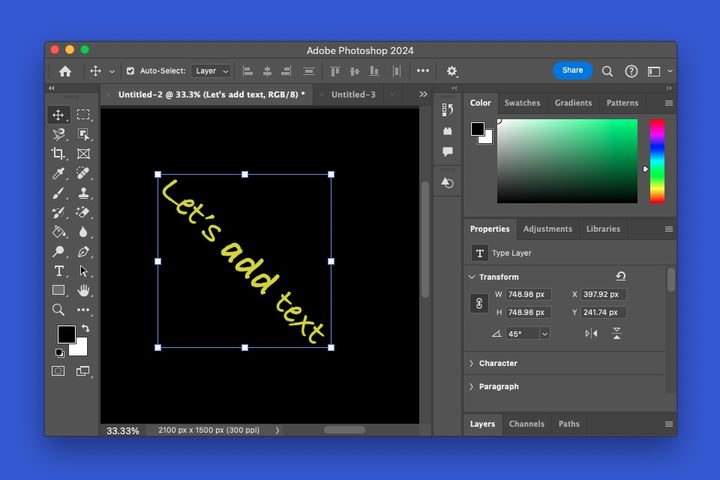The width and height of the screenshot is (720, 480).
Task: Select the Path Selection tool
Action: coord(83,271)
